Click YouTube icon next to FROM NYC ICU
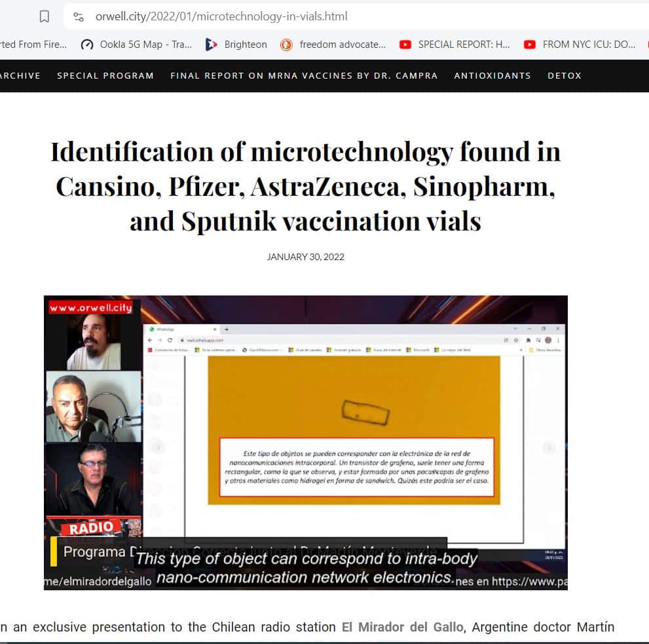This screenshot has width=649, height=644. pyautogui.click(x=530, y=45)
